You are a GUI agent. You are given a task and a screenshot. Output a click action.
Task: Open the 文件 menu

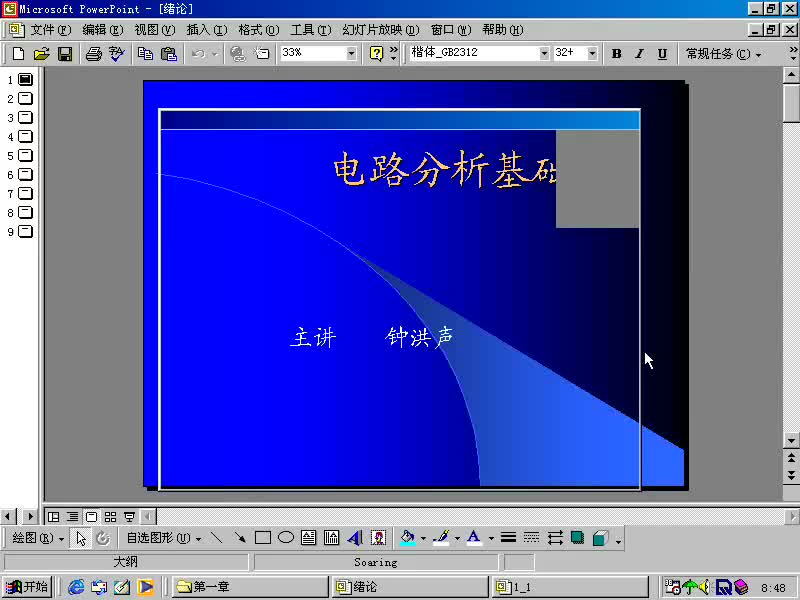tap(51, 30)
